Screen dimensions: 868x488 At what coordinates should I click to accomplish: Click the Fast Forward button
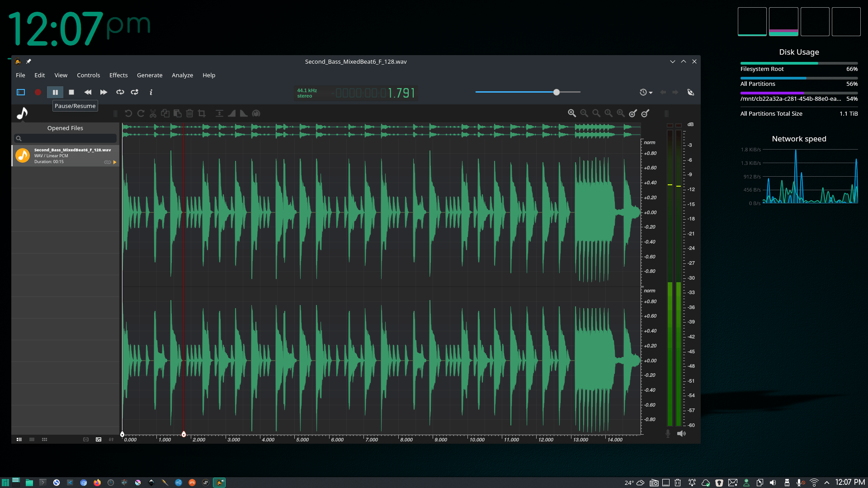click(x=104, y=92)
